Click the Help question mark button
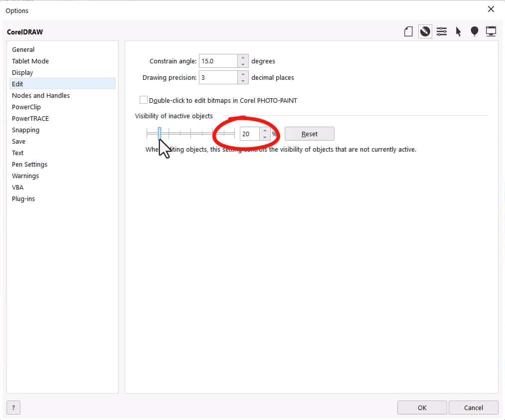Image resolution: width=505 pixels, height=420 pixels. coord(13,408)
